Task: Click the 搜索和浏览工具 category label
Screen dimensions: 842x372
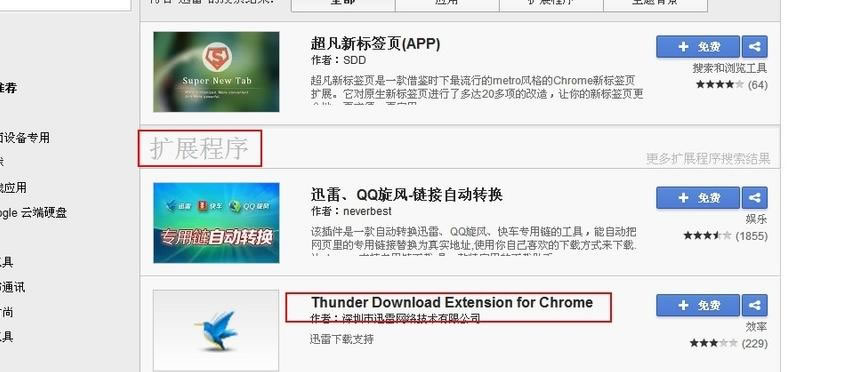Action: pyautogui.click(x=730, y=69)
